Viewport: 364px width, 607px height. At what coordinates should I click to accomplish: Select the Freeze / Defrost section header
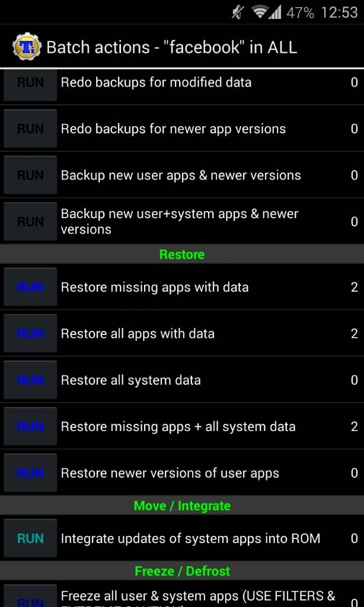coord(182,571)
